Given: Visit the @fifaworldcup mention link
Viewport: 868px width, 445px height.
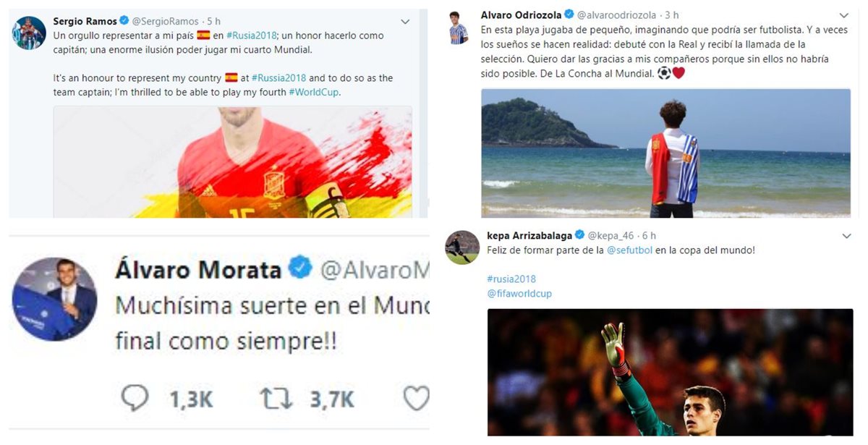Looking at the screenshot, I should tap(519, 294).
